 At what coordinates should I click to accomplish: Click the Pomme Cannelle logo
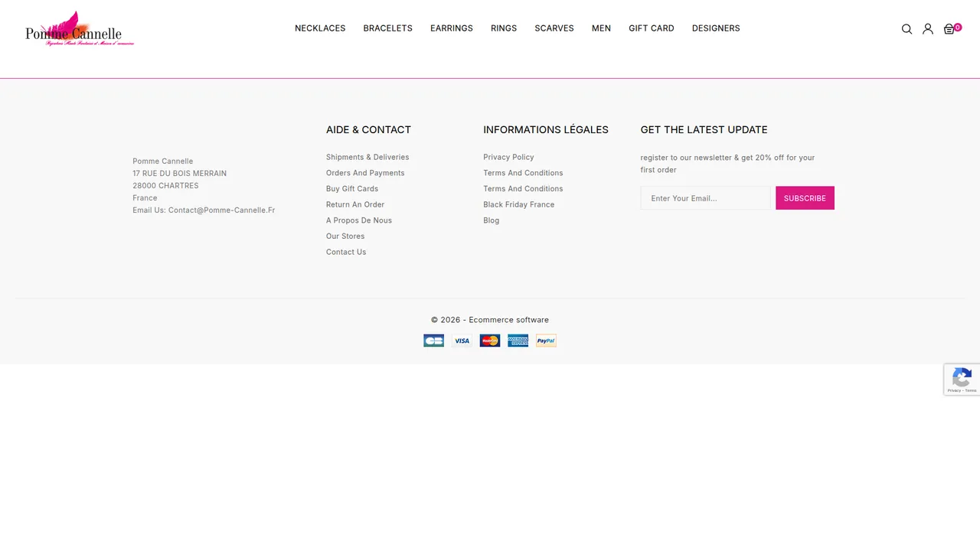point(80,29)
